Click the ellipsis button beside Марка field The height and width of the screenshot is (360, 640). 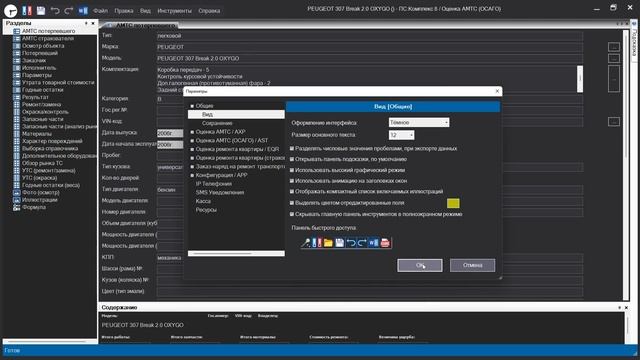[613, 47]
